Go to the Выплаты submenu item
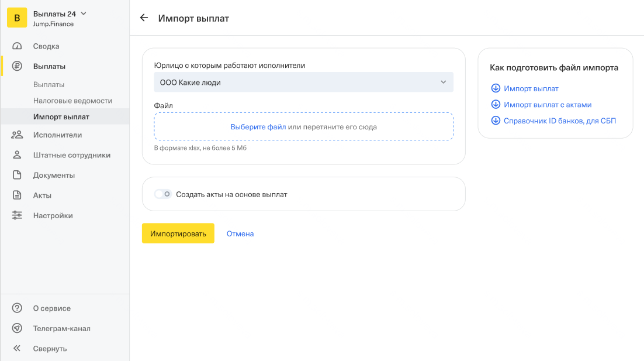This screenshot has height=361, width=644. [49, 85]
